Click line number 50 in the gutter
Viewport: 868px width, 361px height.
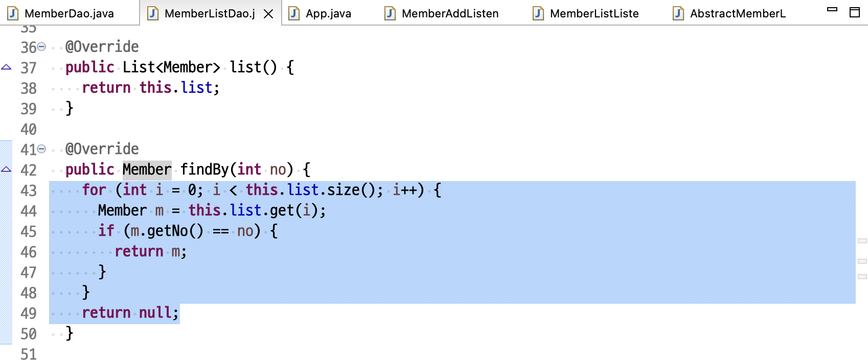(29, 334)
